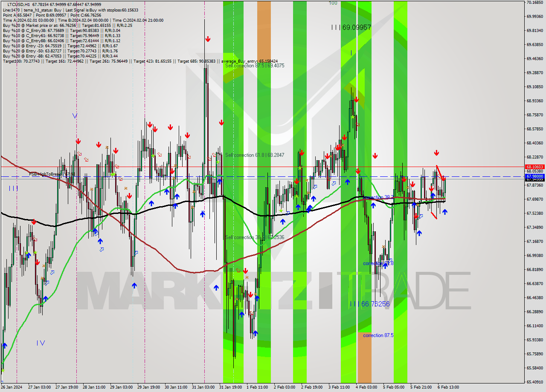
Task: Click the '100' label at chart top
Action: point(333,3)
